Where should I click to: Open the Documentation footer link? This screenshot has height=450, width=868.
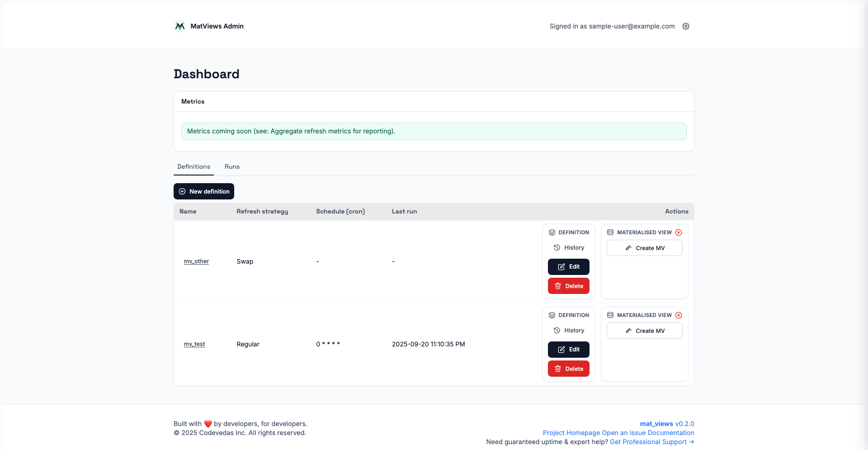[670, 433]
